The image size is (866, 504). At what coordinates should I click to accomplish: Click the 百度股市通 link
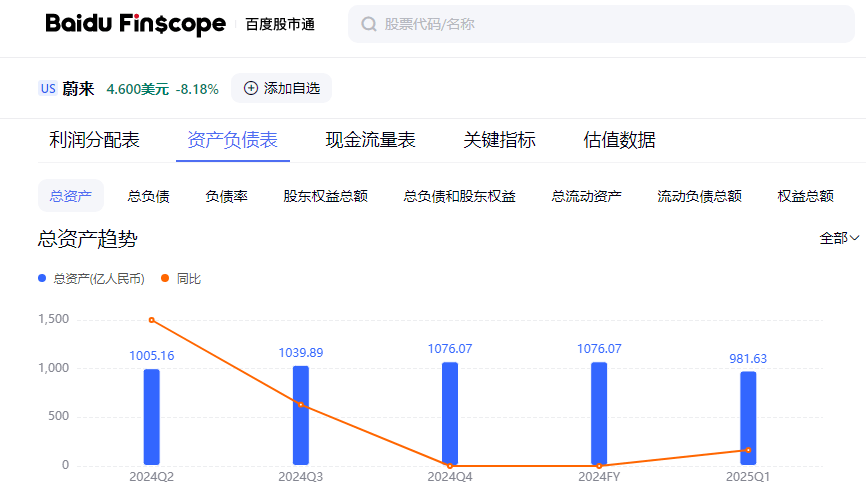click(280, 24)
